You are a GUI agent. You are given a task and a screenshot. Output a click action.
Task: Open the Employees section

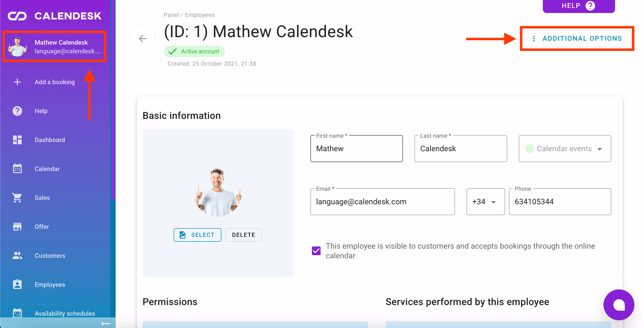[50, 284]
